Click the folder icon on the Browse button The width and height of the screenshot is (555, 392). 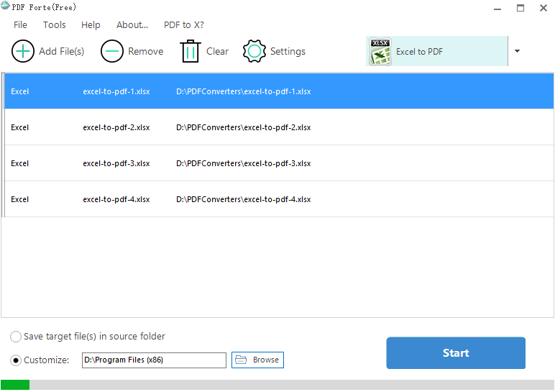(241, 360)
